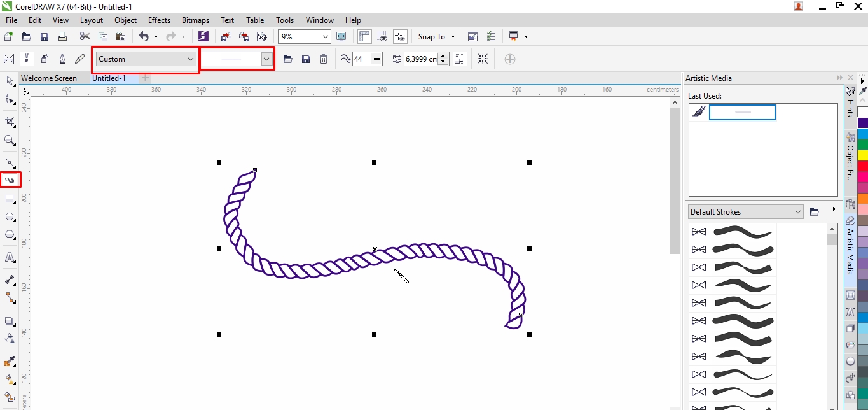Toggle the bounding box icon

coord(483,59)
